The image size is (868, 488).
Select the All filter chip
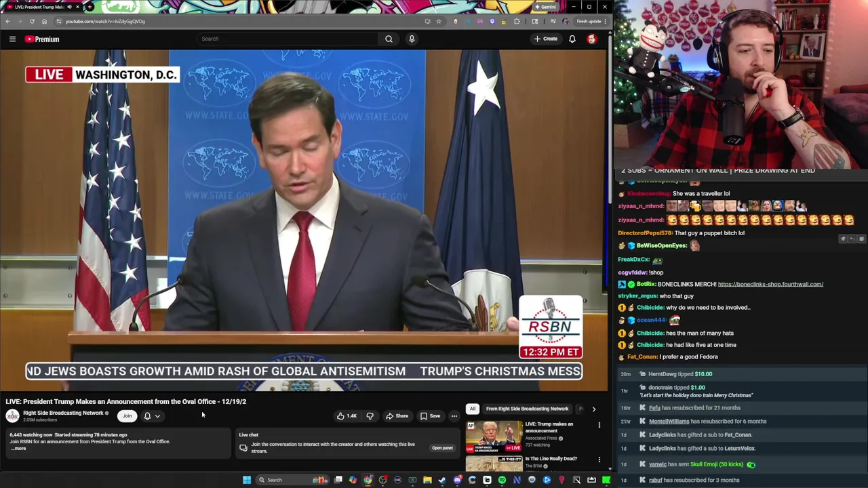click(x=473, y=409)
